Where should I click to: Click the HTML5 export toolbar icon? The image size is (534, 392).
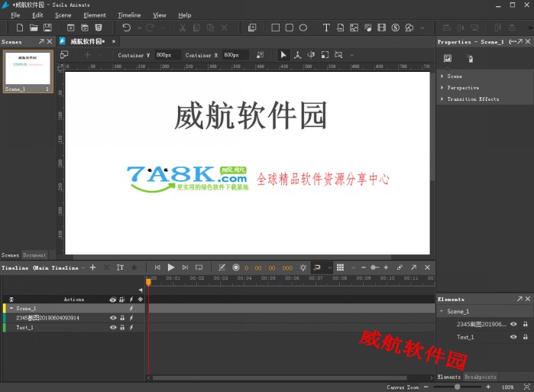click(99, 28)
